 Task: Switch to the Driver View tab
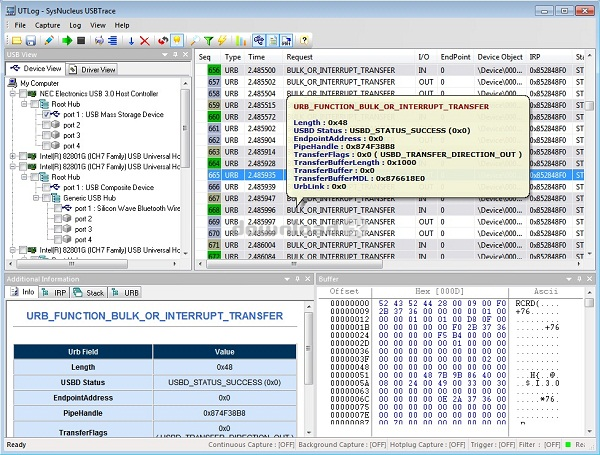(92, 70)
